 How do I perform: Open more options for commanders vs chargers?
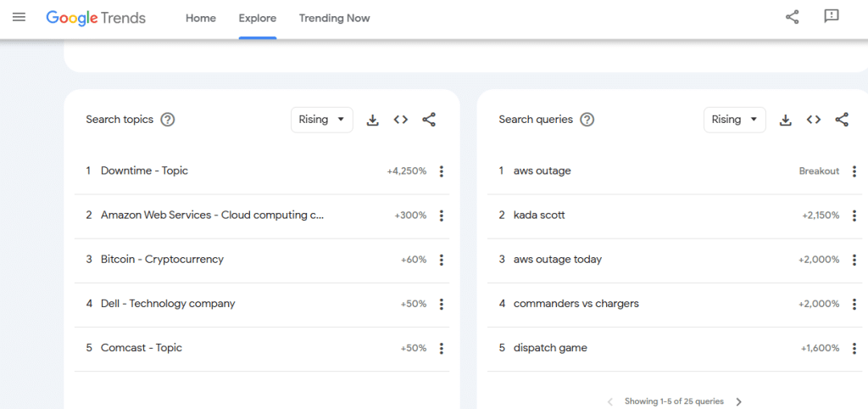(x=854, y=304)
